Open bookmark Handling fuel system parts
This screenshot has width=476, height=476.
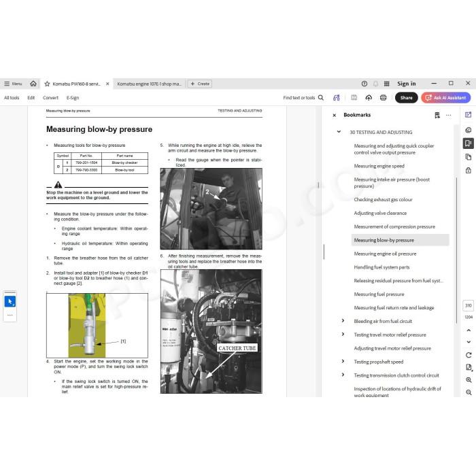click(381, 267)
